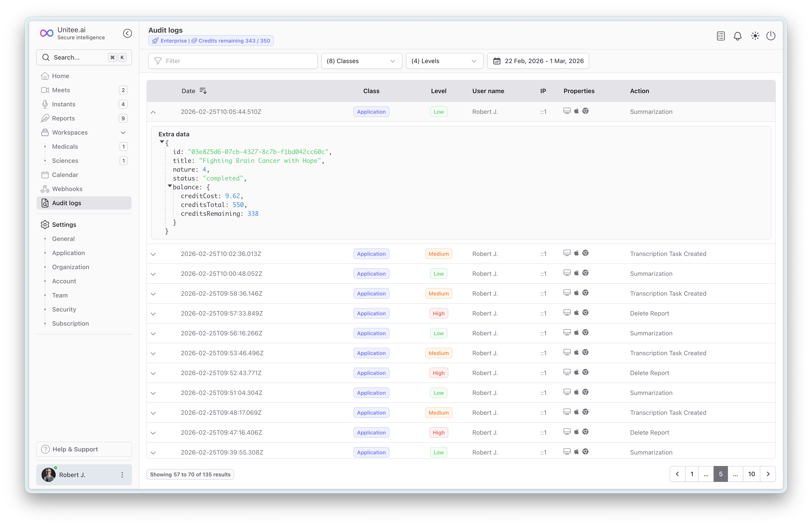
Task: Jump to page 1
Action: (x=692, y=474)
